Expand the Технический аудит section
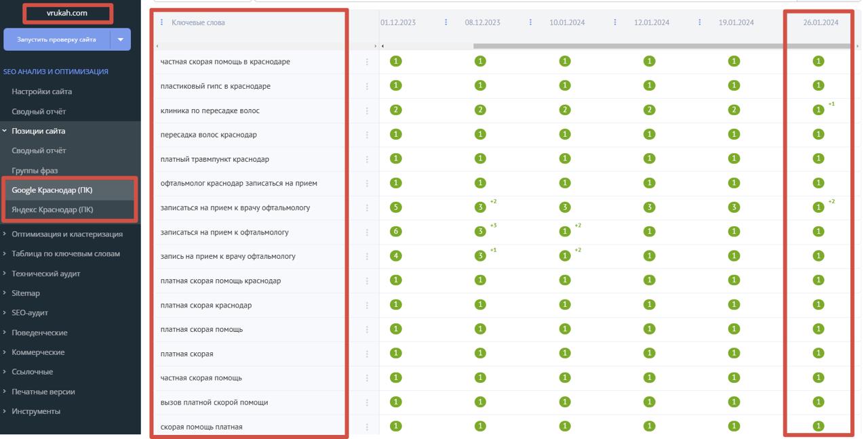Viewport: 868px width, 439px height. point(45,274)
